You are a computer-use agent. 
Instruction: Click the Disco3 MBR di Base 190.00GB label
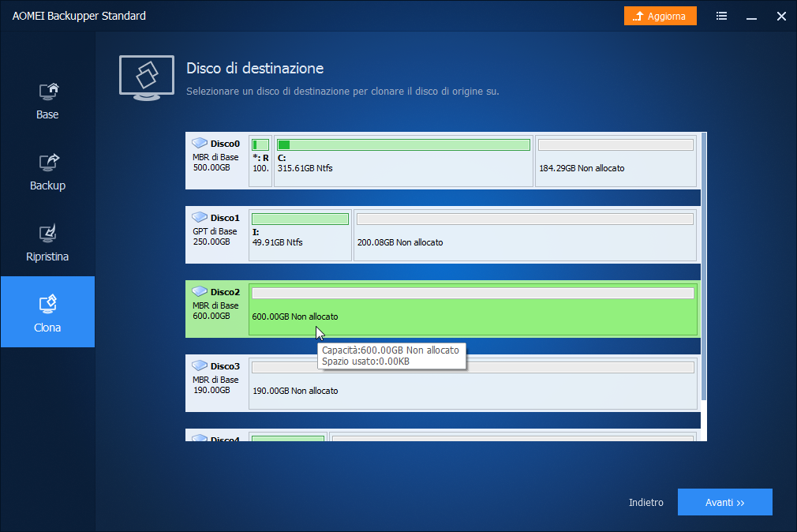point(215,385)
